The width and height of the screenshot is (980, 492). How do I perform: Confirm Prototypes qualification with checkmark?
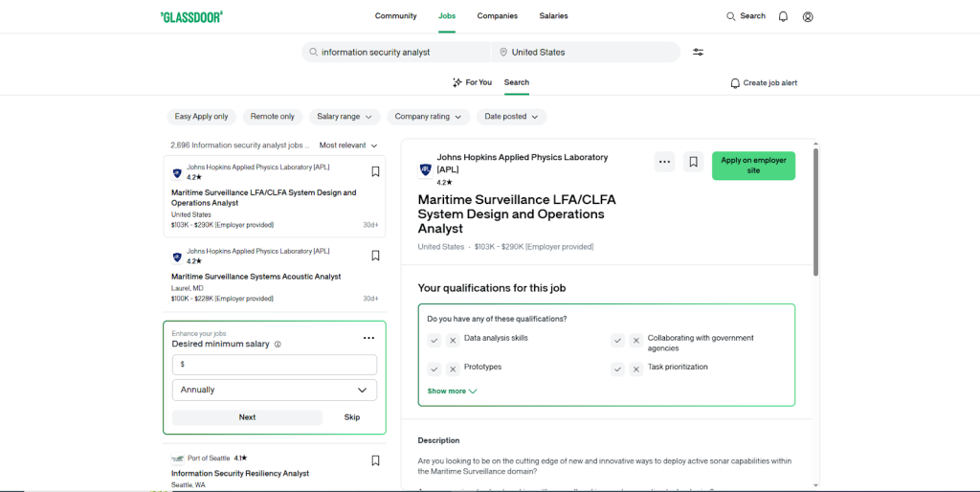click(x=434, y=369)
